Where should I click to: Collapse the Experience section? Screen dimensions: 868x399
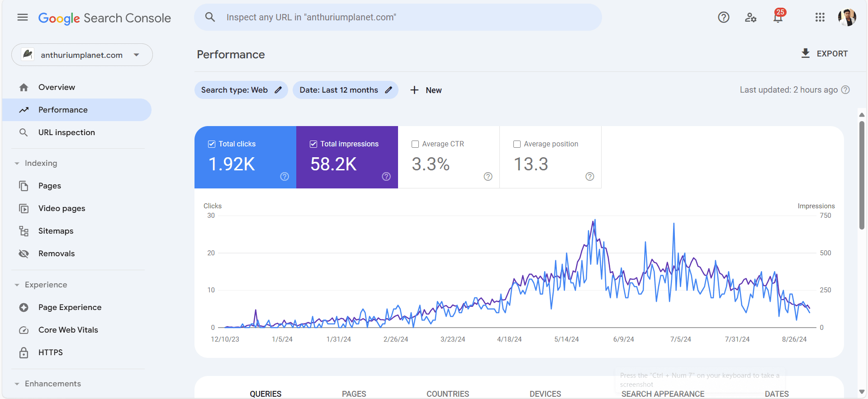[x=17, y=285]
